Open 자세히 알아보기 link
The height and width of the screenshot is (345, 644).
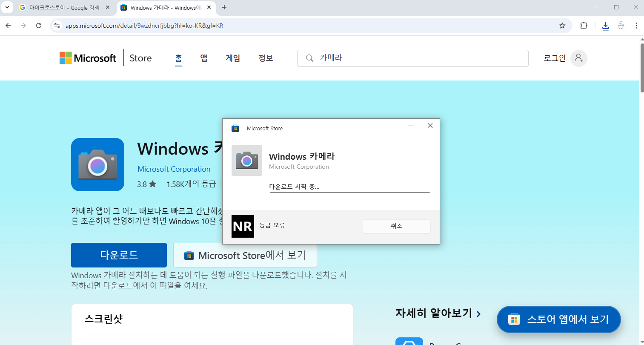434,313
